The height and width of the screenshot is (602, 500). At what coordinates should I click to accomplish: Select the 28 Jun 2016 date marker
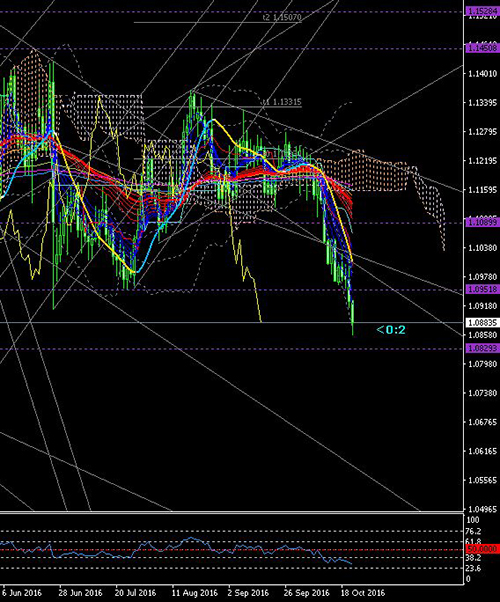click(x=81, y=593)
